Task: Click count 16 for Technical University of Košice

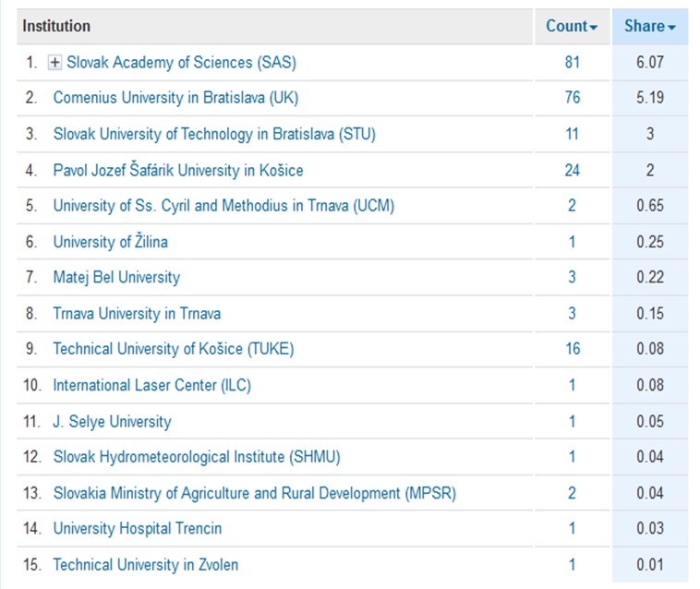Action: 573,348
